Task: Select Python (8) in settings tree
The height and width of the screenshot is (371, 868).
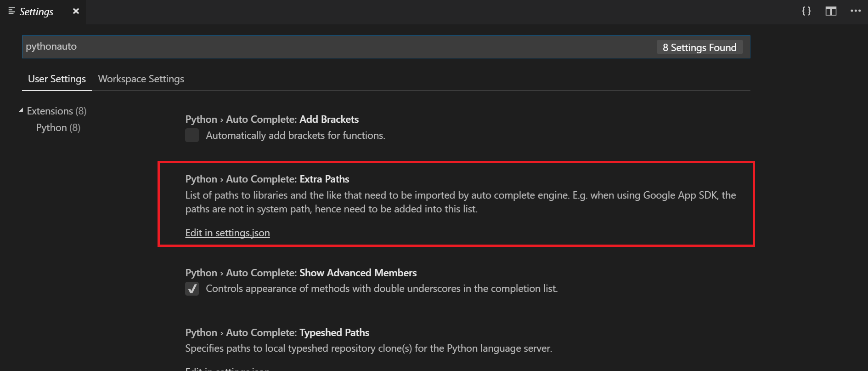Action: [x=58, y=128]
